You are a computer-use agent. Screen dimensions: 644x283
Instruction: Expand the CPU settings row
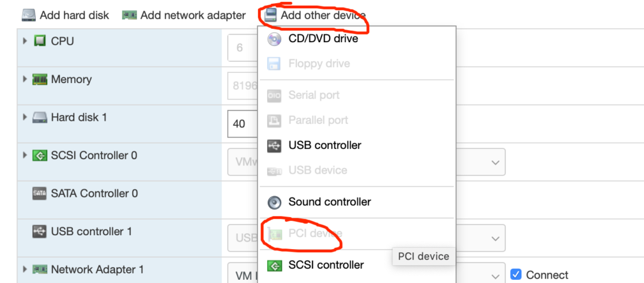click(25, 41)
